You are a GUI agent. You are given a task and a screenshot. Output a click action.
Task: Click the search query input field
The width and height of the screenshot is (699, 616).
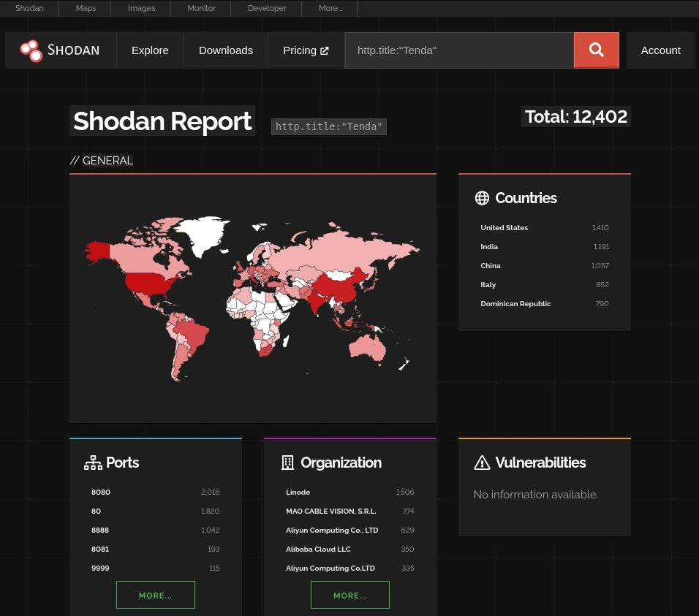pos(460,50)
